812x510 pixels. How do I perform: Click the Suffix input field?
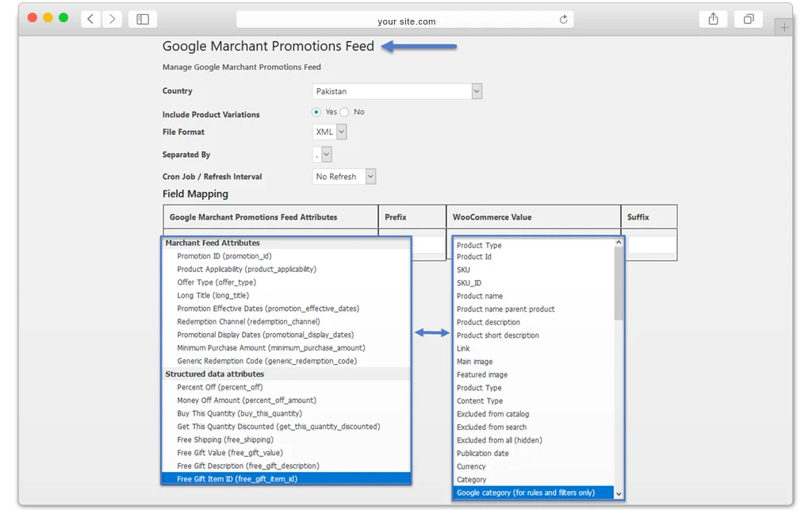[652, 245]
